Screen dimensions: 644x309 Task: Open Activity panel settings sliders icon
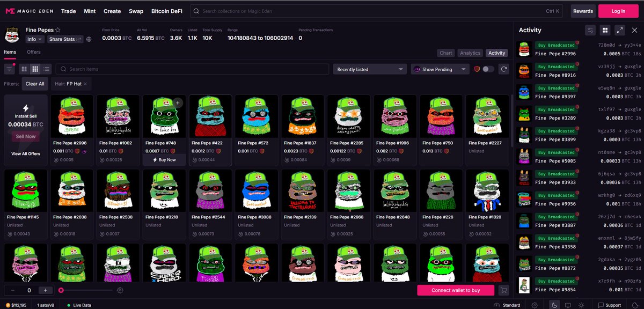click(x=590, y=30)
